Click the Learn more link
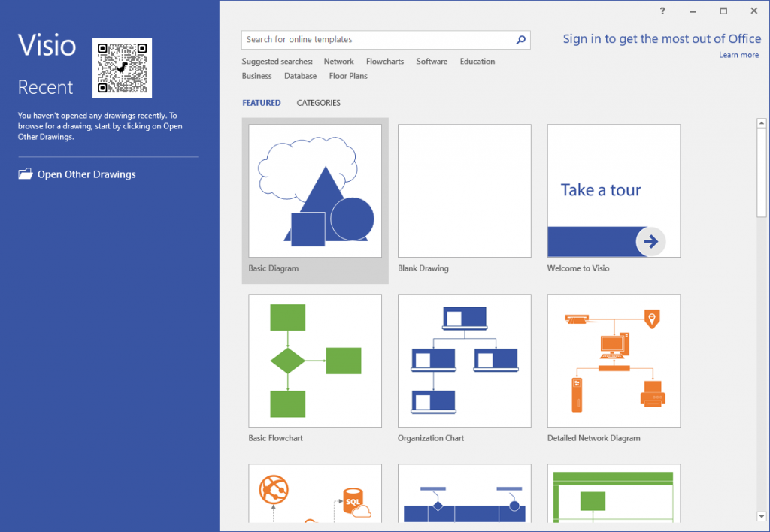770x532 pixels. click(x=739, y=55)
